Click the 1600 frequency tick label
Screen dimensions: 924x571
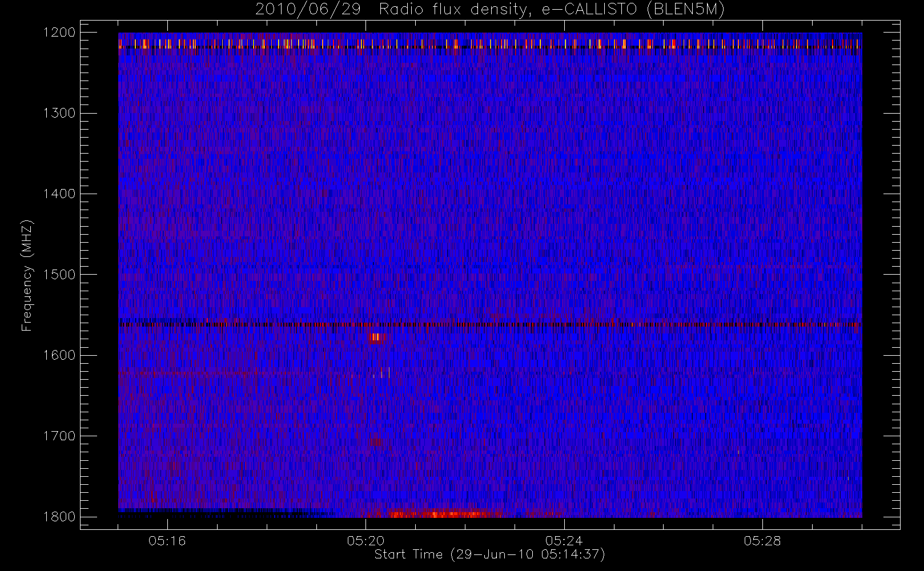pyautogui.click(x=60, y=355)
